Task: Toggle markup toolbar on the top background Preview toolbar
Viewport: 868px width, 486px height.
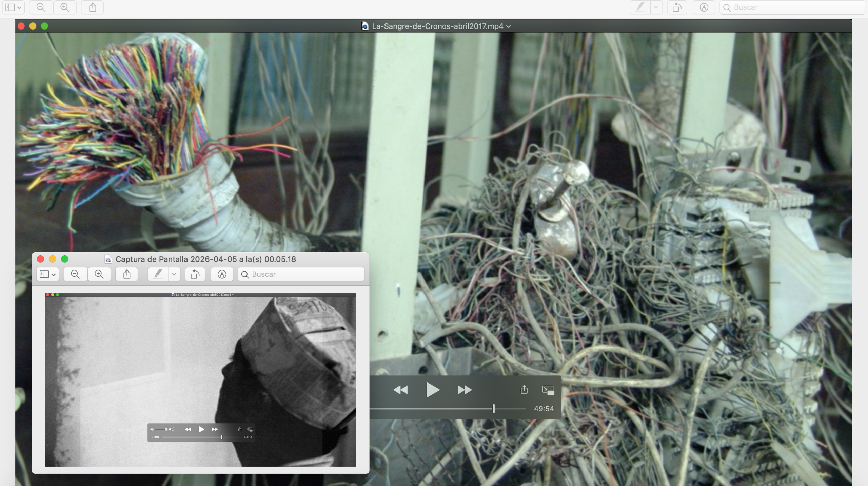Action: tap(704, 7)
